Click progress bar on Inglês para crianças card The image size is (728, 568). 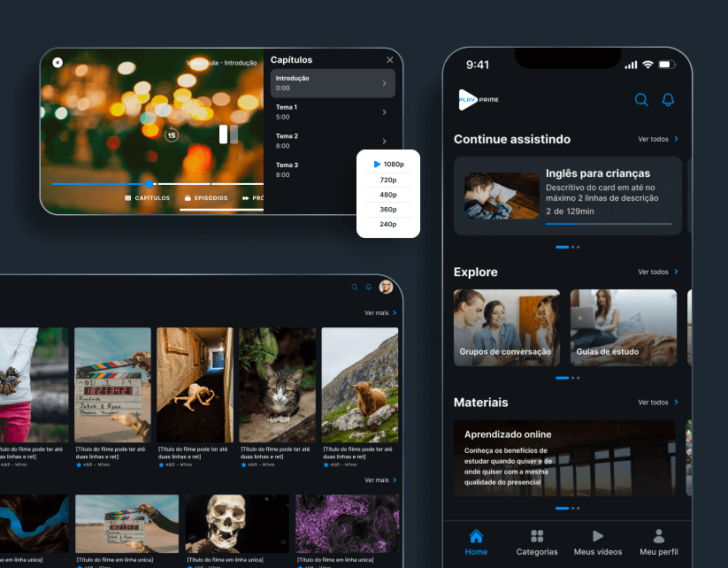(x=609, y=224)
